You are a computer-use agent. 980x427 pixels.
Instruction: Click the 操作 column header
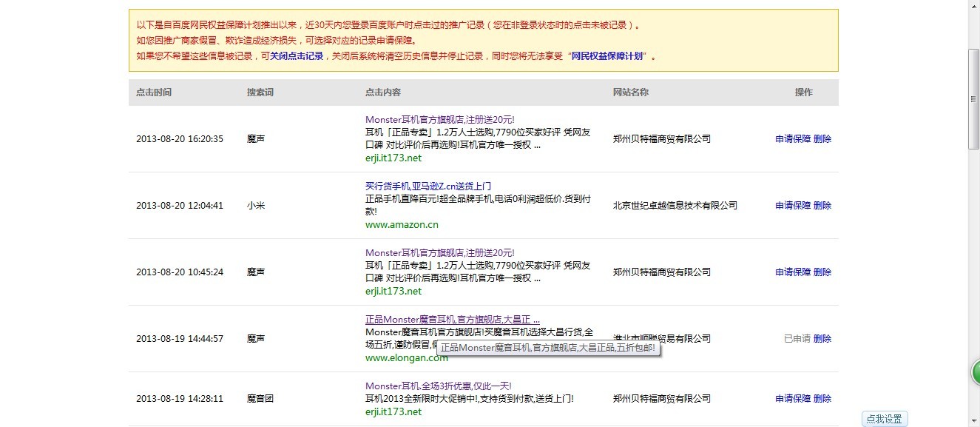[803, 93]
